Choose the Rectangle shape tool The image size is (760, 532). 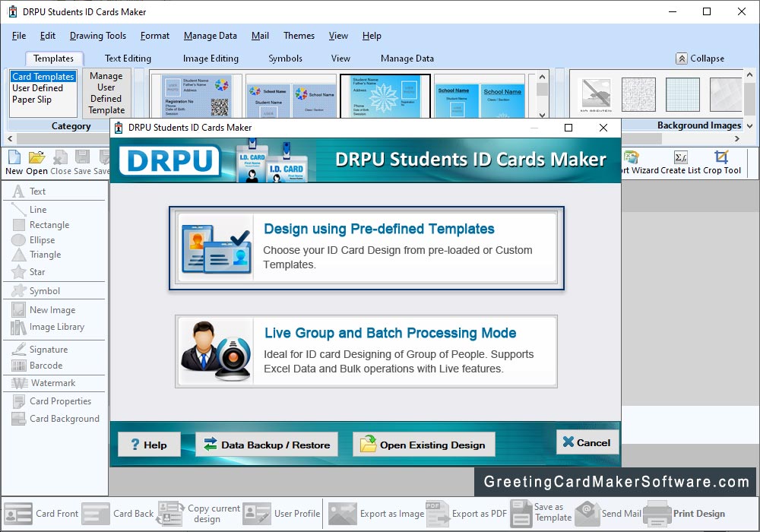[41, 225]
